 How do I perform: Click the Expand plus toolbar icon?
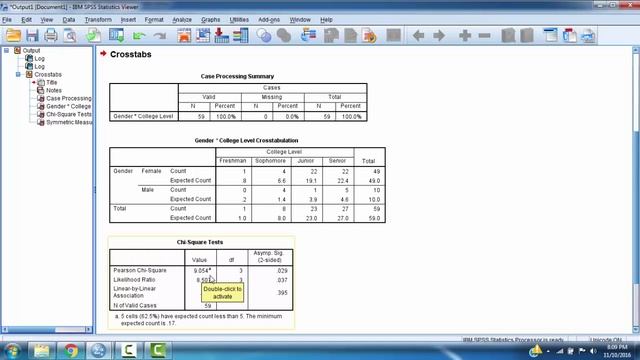(x=465, y=36)
